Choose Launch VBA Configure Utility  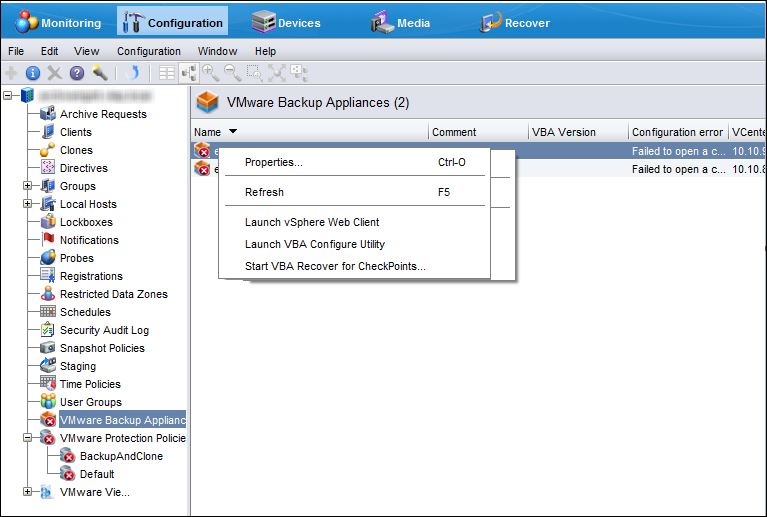pyautogui.click(x=355, y=244)
